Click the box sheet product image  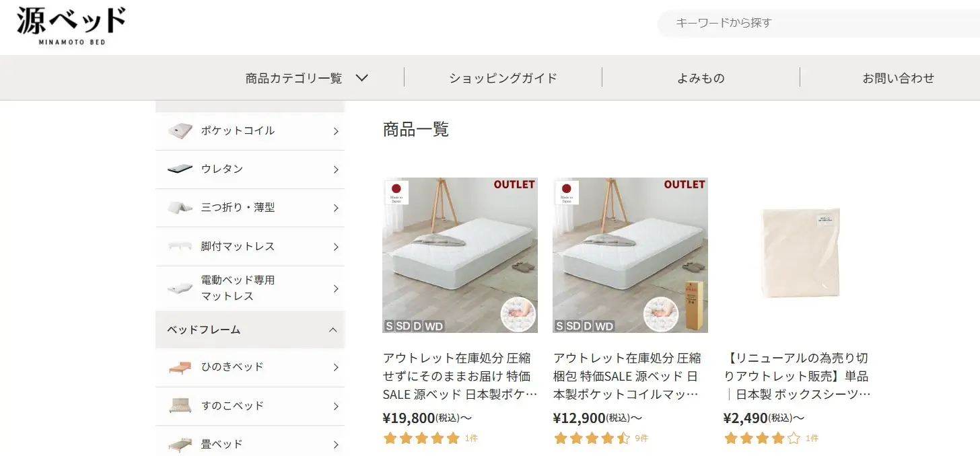pyautogui.click(x=801, y=255)
